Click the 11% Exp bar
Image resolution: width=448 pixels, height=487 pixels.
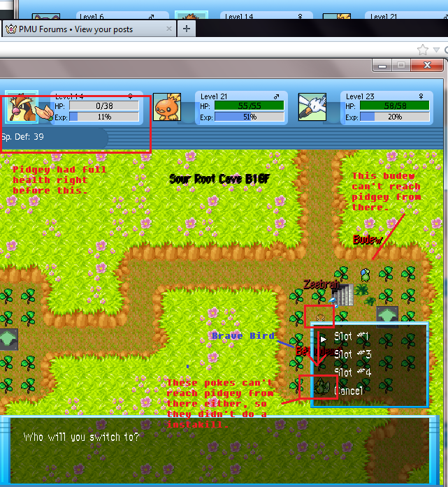point(104,117)
